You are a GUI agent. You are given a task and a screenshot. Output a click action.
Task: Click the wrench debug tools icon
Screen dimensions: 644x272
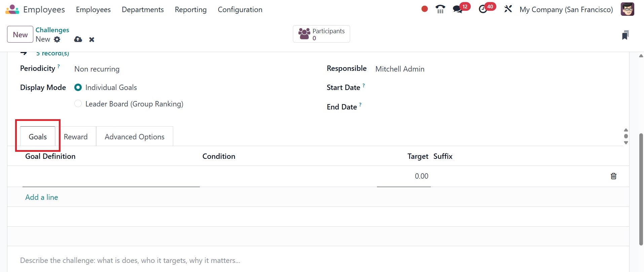[508, 9]
